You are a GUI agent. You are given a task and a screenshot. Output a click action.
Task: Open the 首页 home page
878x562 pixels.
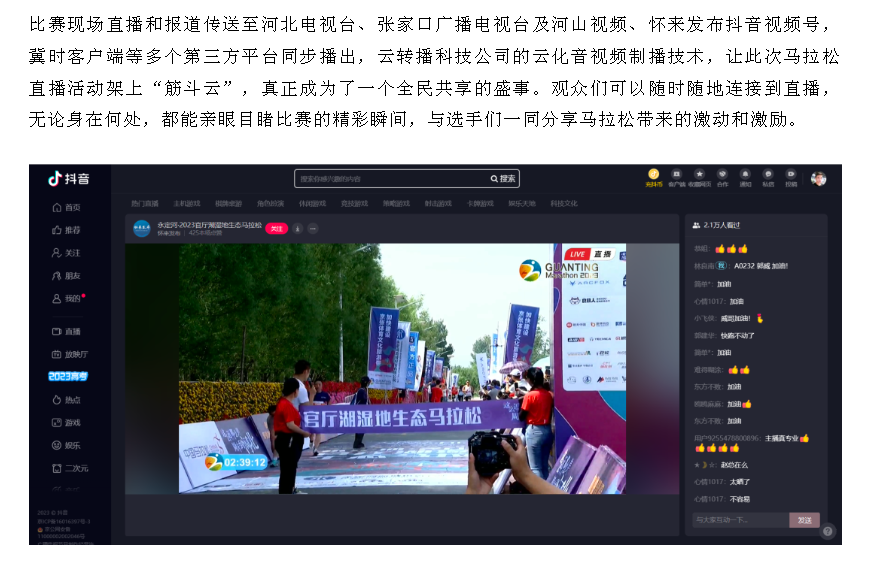tap(66, 208)
